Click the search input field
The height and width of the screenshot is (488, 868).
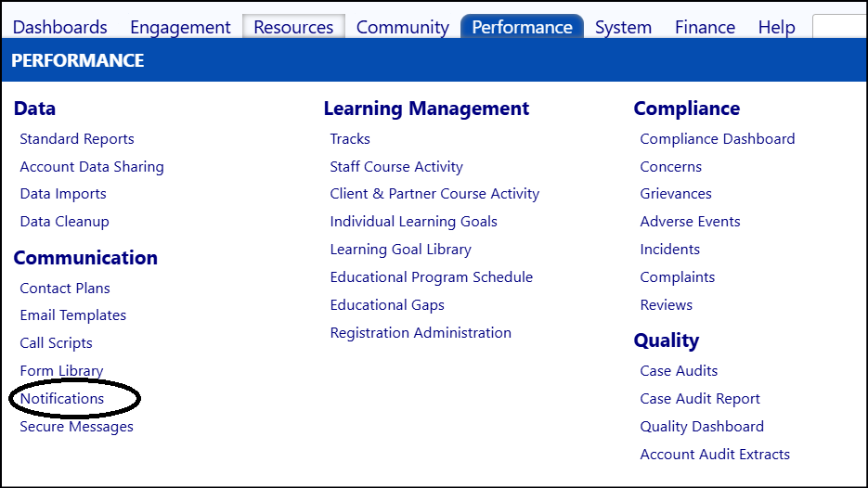[x=840, y=27]
